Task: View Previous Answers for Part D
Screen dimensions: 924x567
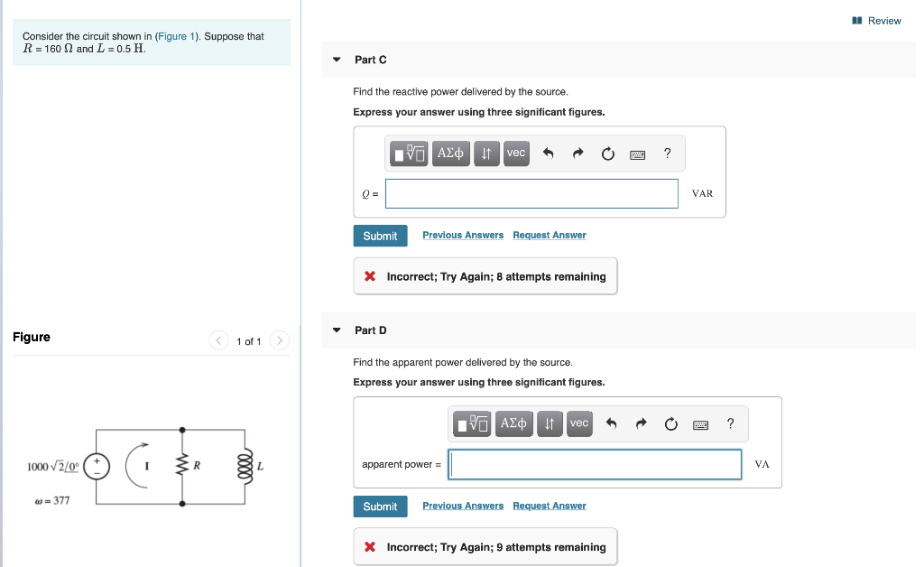Action: (463, 506)
